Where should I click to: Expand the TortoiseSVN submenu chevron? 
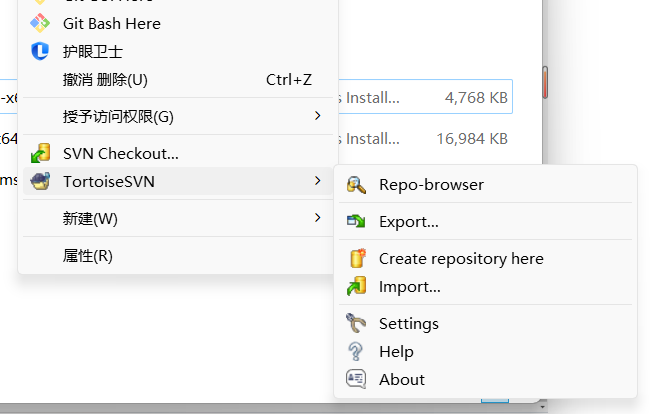coord(317,181)
